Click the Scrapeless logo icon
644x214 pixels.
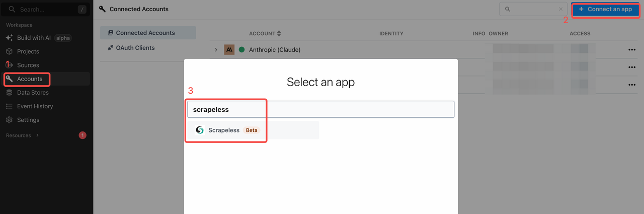(x=200, y=130)
